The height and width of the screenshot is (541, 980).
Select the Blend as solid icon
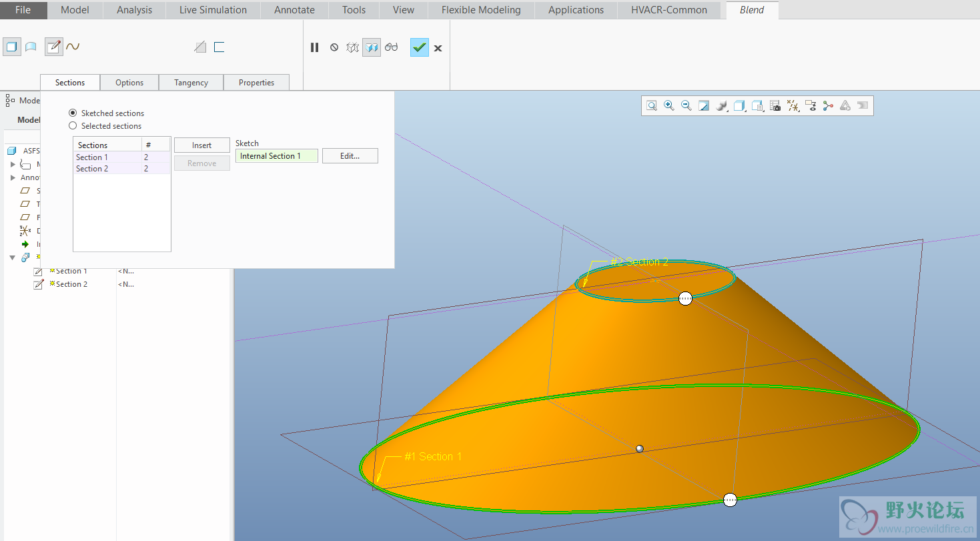point(11,47)
